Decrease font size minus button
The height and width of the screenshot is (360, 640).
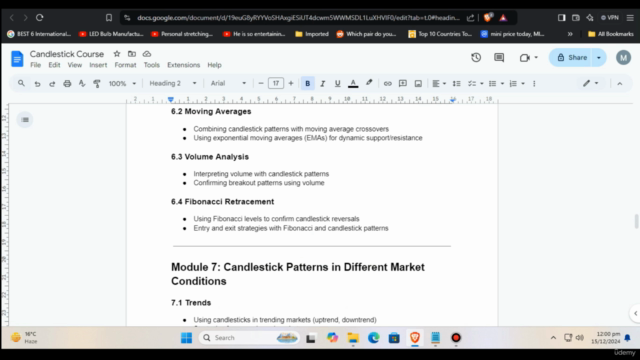tap(261, 84)
